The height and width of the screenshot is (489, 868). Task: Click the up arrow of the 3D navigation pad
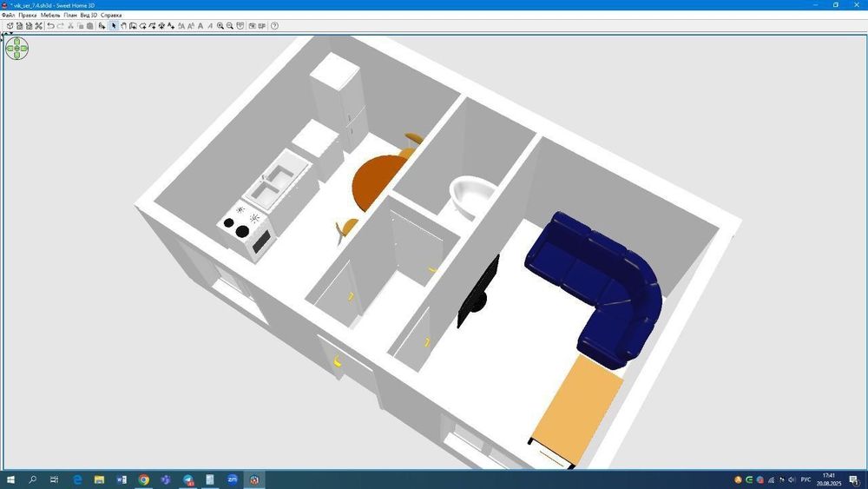17,42
